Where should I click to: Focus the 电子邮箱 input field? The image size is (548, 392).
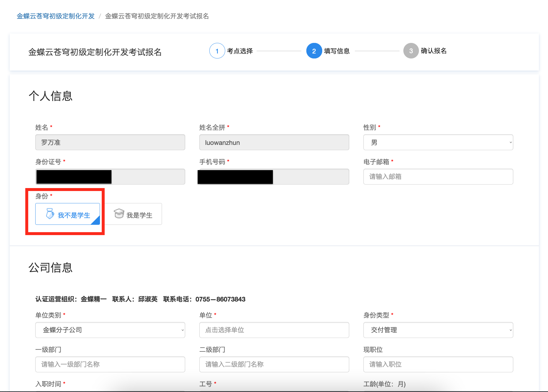coord(438,177)
